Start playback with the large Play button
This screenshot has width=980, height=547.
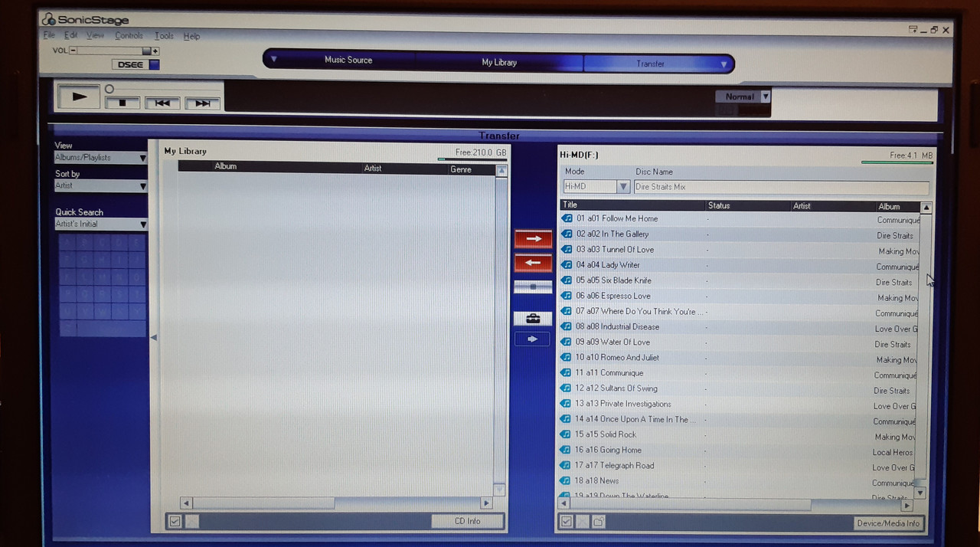[x=80, y=97]
